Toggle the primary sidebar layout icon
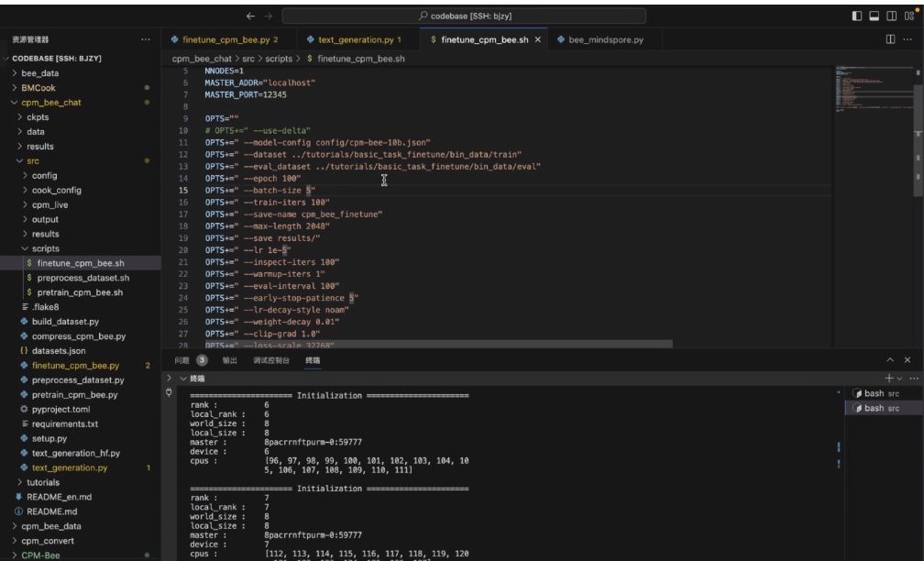 [x=857, y=16]
